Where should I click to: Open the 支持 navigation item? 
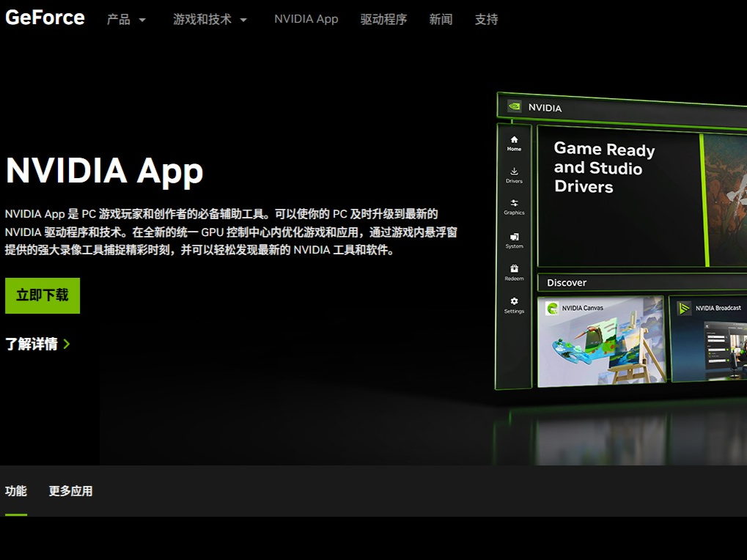point(486,20)
